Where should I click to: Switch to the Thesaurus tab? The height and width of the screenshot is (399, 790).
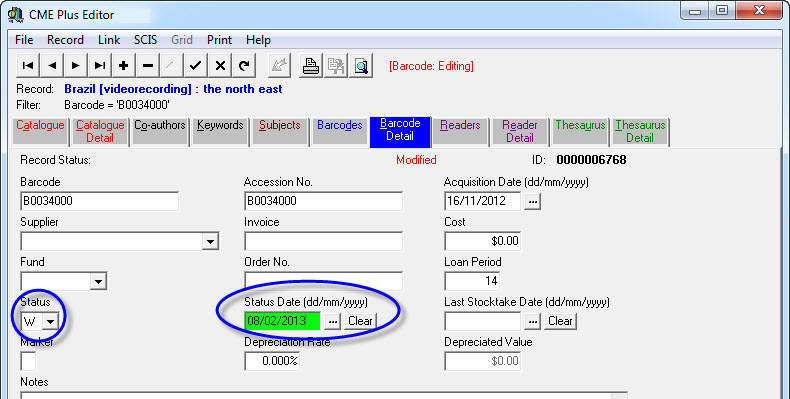580,132
